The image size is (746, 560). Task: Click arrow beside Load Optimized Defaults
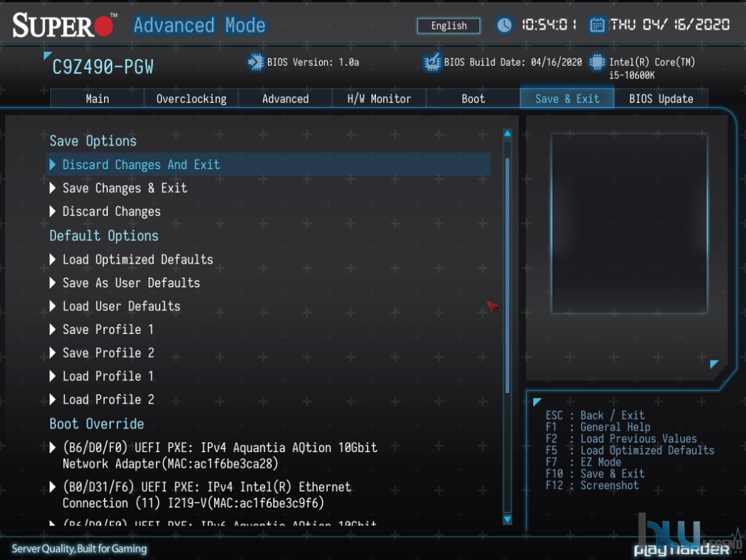(x=52, y=259)
